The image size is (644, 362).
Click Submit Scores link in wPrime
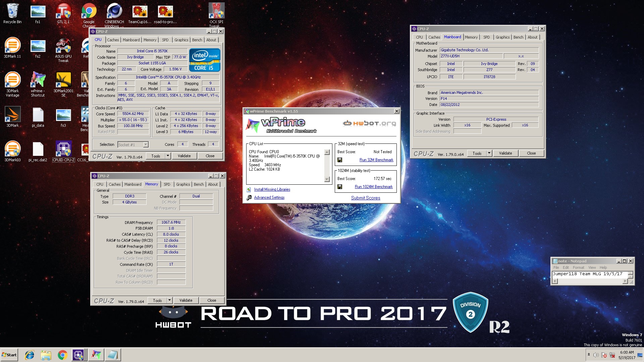pos(366,198)
